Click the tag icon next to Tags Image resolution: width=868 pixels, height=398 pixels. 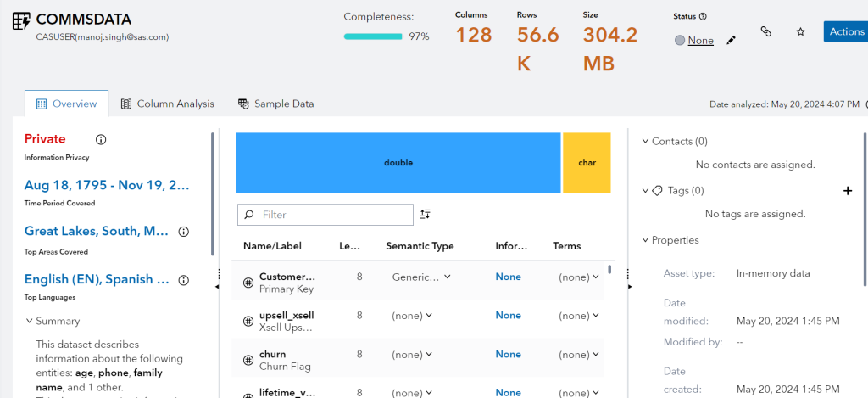tap(657, 191)
